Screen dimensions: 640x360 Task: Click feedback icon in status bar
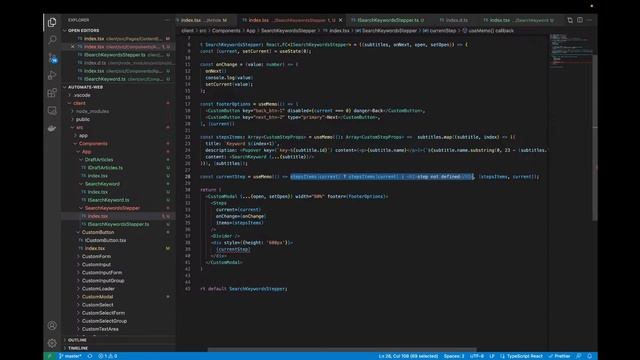(579, 356)
